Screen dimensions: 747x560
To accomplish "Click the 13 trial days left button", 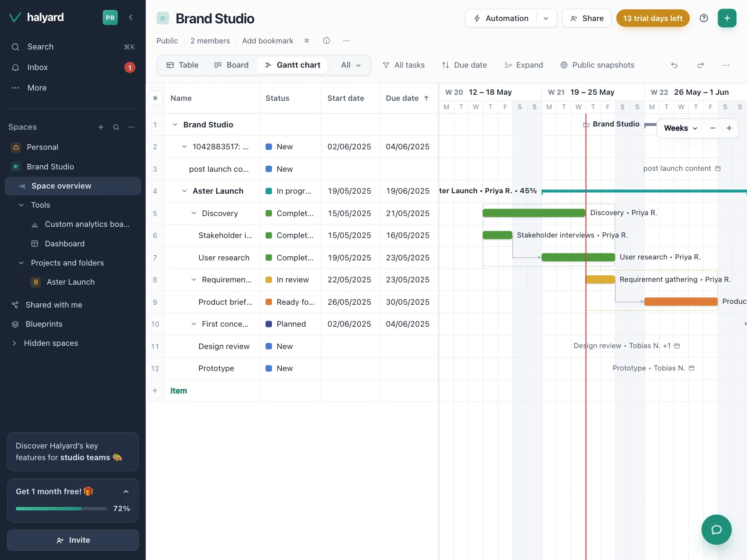I will pyautogui.click(x=653, y=18).
